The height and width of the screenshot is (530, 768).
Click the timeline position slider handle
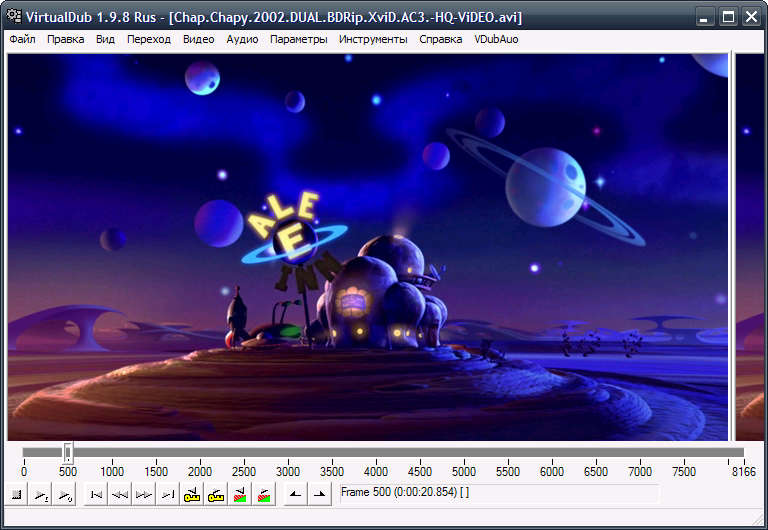pos(68,453)
